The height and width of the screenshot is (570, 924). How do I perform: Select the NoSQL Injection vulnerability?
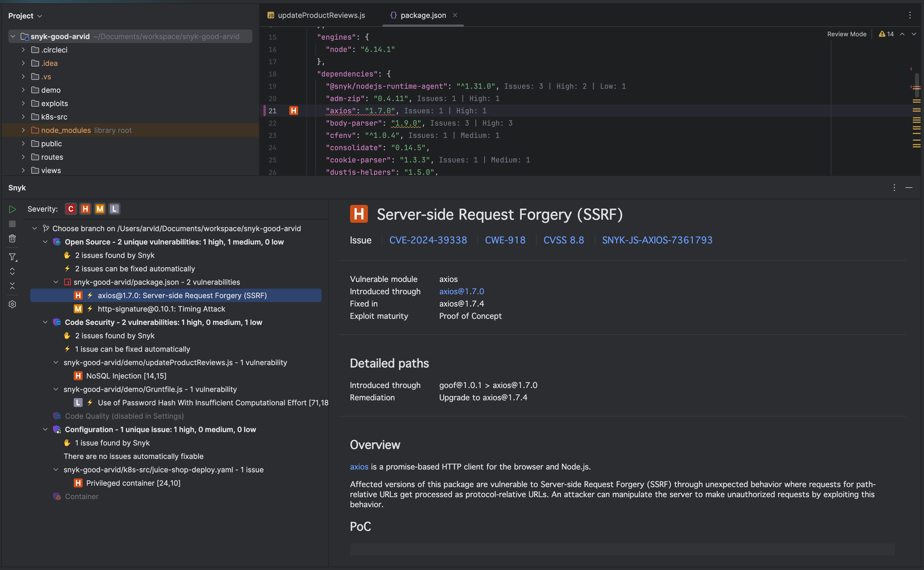[x=126, y=375]
